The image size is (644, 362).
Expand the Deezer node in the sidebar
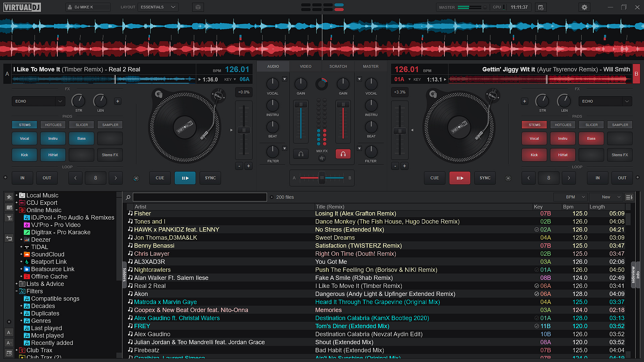(21, 240)
